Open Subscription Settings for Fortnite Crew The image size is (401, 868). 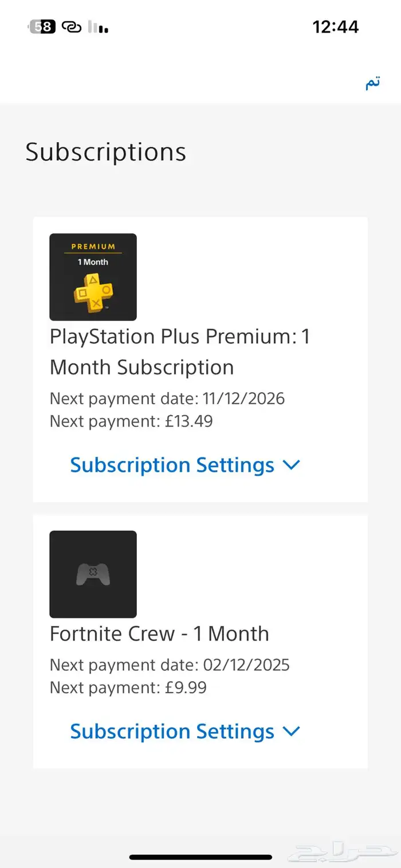tap(172, 732)
